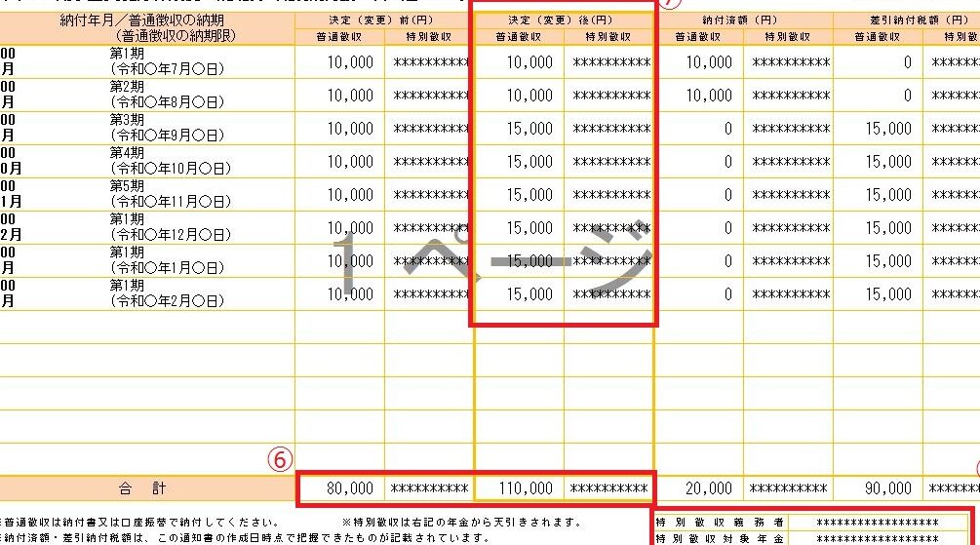Click the 納付済額(円) column header
980x545 pixels.
point(742,19)
